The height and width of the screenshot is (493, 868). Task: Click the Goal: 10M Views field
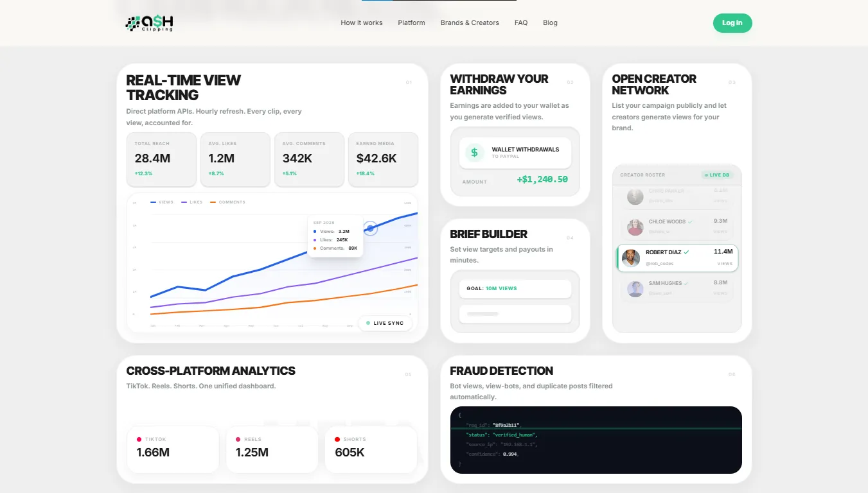(515, 289)
